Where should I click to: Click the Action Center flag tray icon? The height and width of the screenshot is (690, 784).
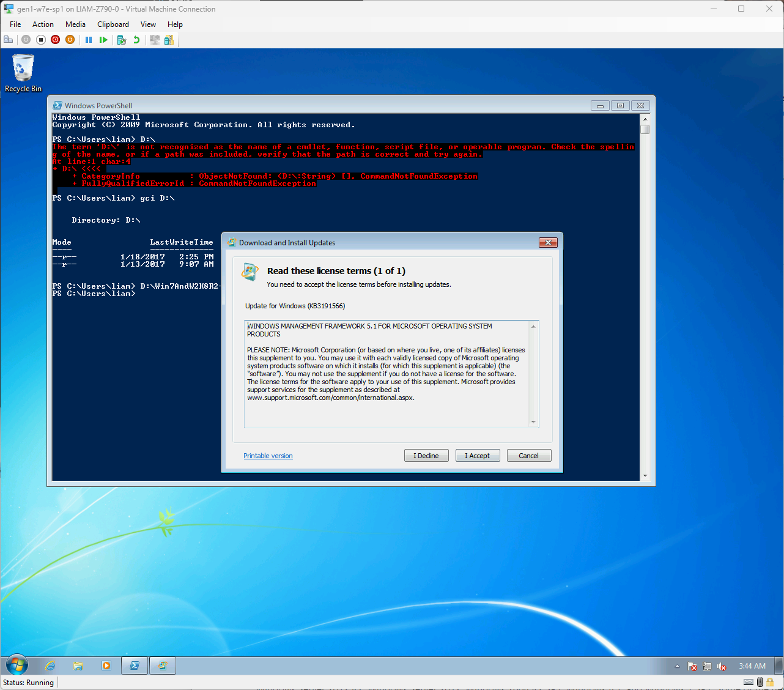(x=692, y=666)
